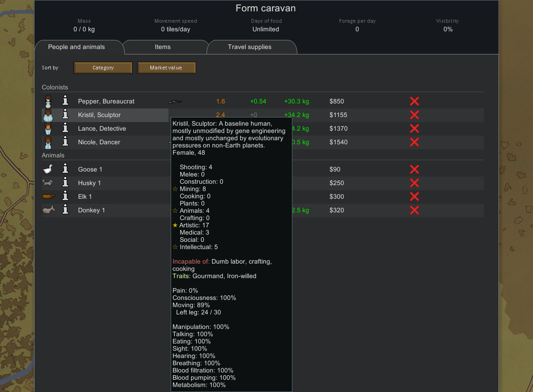This screenshot has width=533, height=392.
Task: Open the Husky 1 info icon
Action: click(65, 183)
